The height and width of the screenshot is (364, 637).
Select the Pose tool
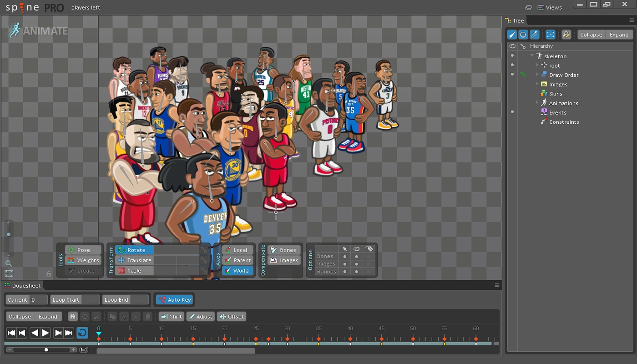pyautogui.click(x=83, y=250)
